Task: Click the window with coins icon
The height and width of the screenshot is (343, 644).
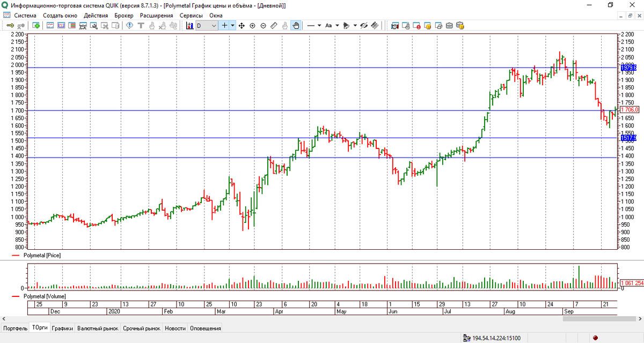Action: click(428, 25)
